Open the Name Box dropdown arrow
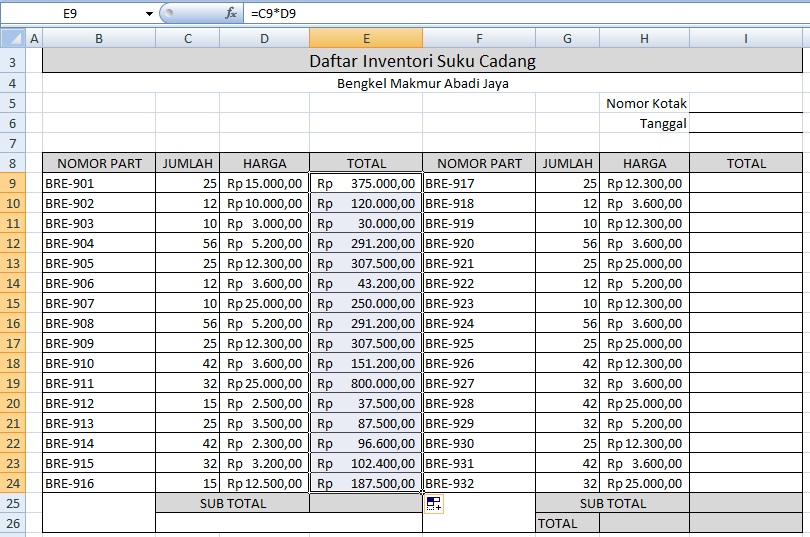Viewport: 810px width, 537px height. click(149, 13)
